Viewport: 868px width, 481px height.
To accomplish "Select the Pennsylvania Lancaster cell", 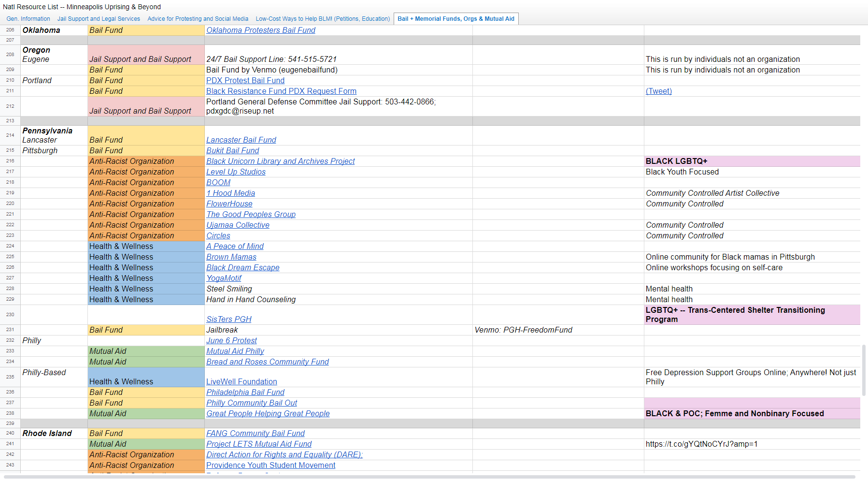I will pos(54,135).
